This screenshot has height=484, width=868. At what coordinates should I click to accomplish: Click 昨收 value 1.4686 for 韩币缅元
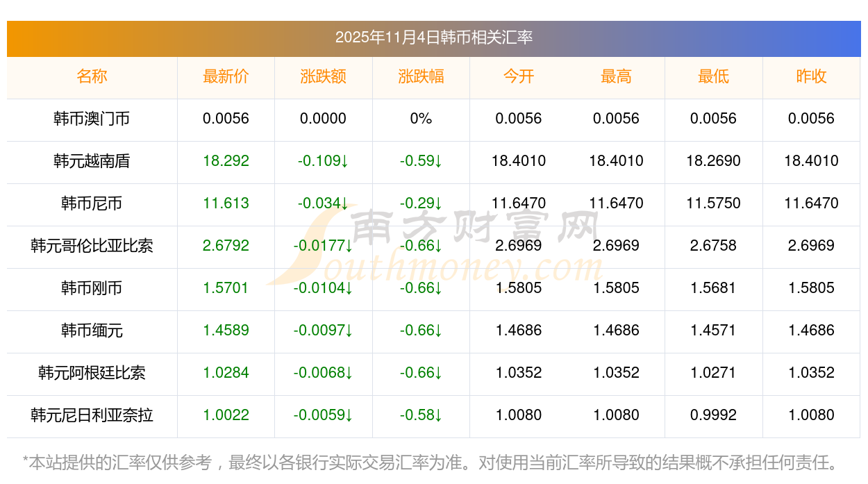tap(811, 331)
